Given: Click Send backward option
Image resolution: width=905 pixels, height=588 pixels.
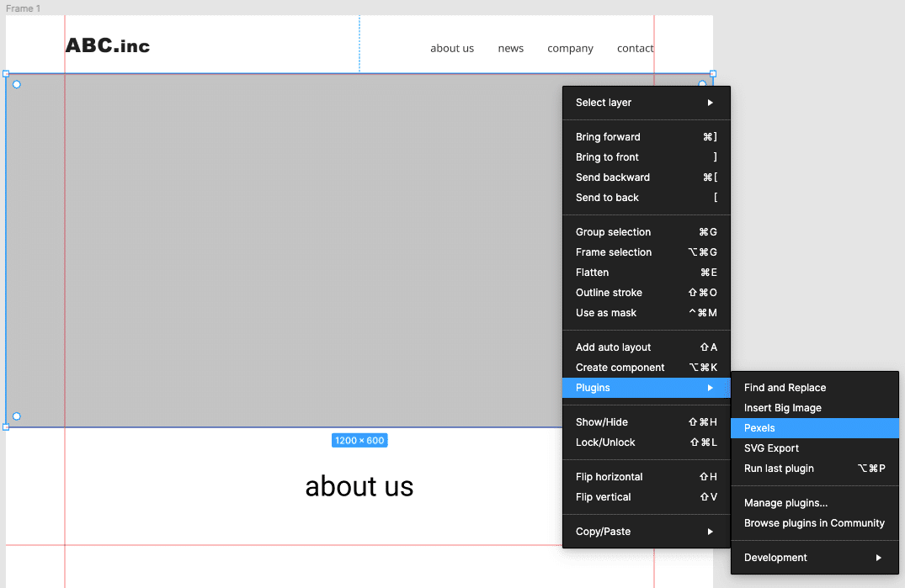Looking at the screenshot, I should (x=647, y=177).
